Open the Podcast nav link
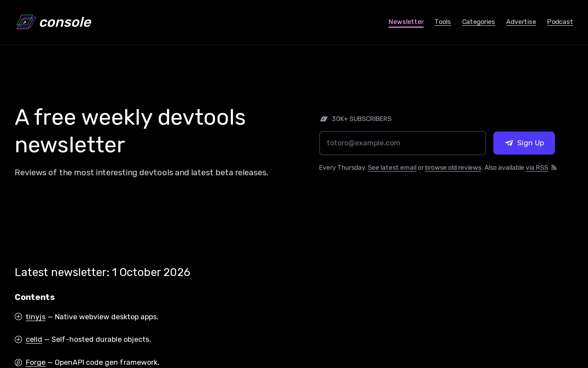Image resolution: width=588 pixels, height=368 pixels. (x=560, y=22)
